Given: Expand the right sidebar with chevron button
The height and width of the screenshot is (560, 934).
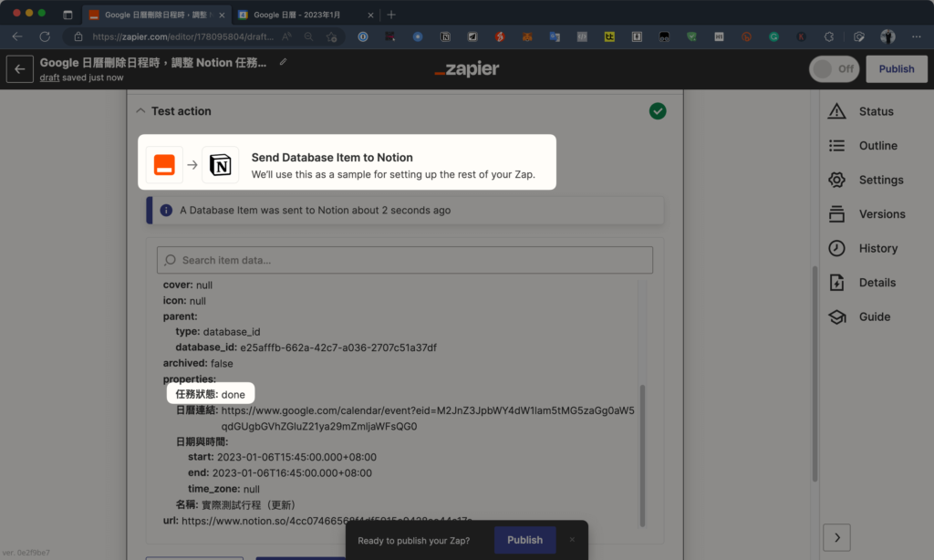Looking at the screenshot, I should click(837, 538).
